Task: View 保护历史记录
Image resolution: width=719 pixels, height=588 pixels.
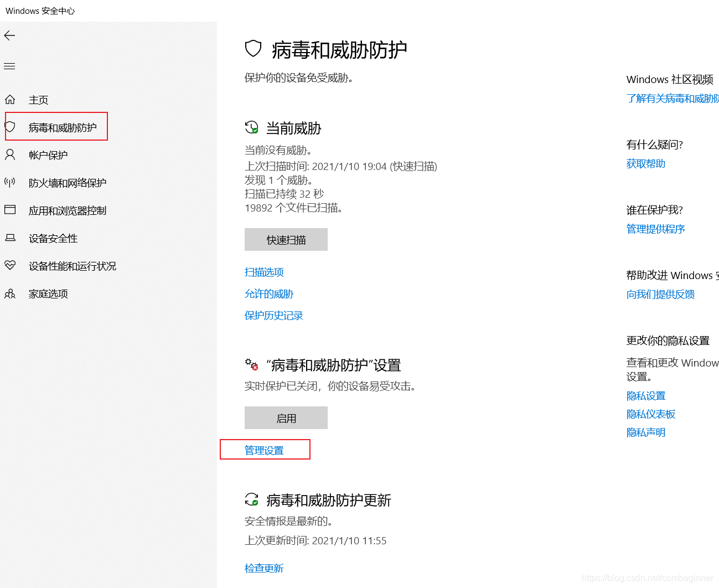Action: tap(274, 315)
